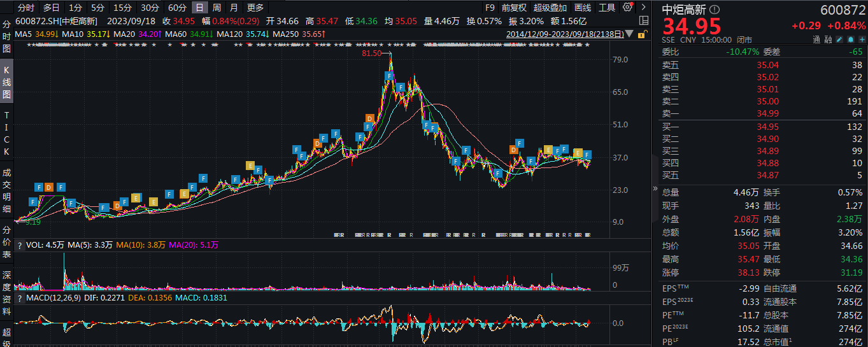This screenshot has height=347, width=868.
Task: Toggle 前复权 price adjustment
Action: point(513,8)
